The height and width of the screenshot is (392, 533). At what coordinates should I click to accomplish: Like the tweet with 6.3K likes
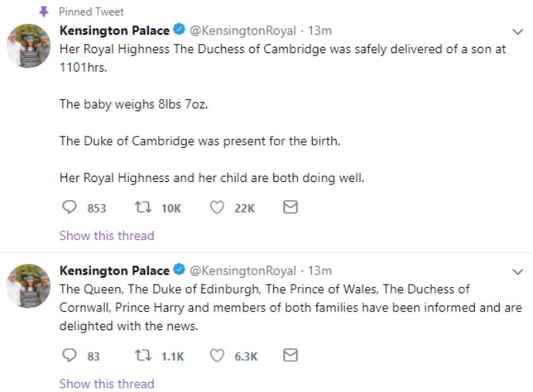(217, 356)
